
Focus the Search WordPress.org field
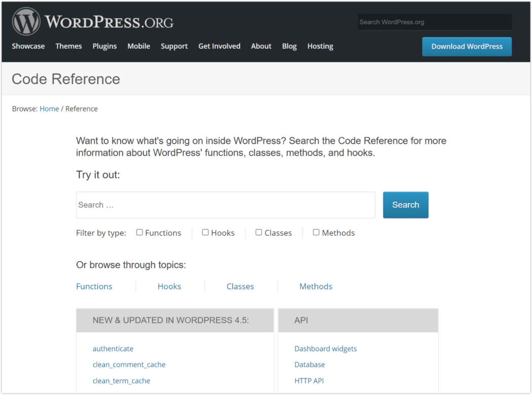click(434, 22)
